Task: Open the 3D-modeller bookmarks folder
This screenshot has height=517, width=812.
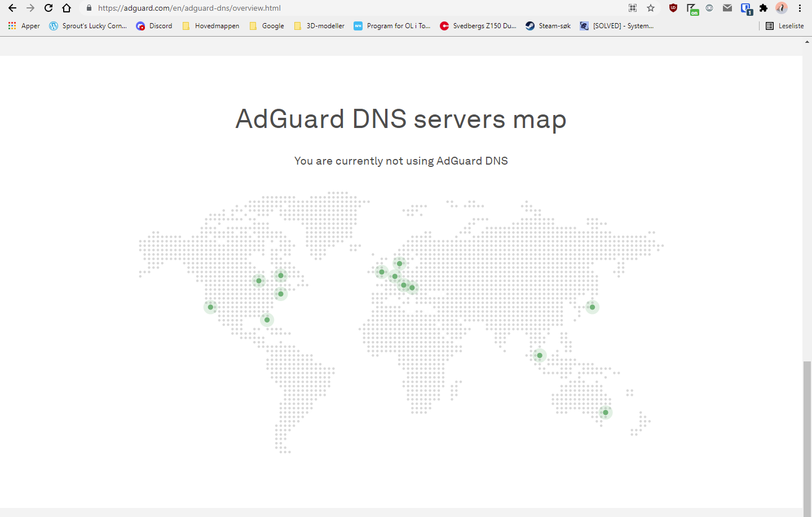Action: 319,25
